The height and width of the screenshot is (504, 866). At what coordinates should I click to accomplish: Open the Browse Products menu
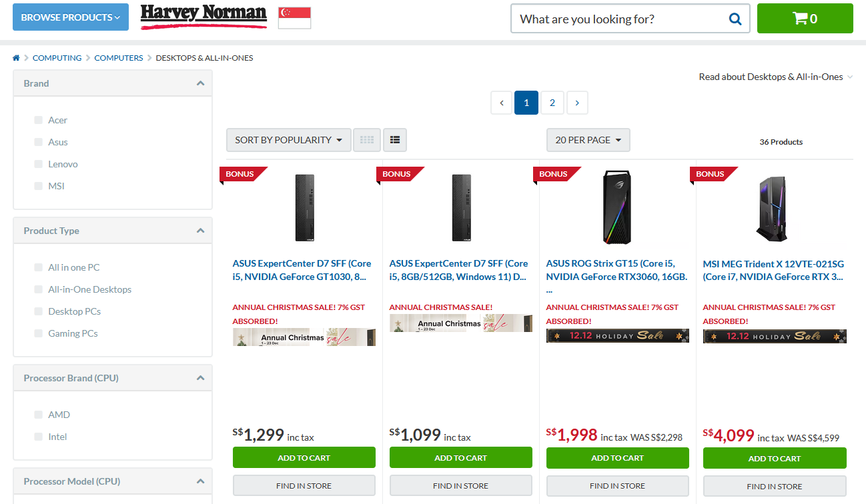pos(70,17)
